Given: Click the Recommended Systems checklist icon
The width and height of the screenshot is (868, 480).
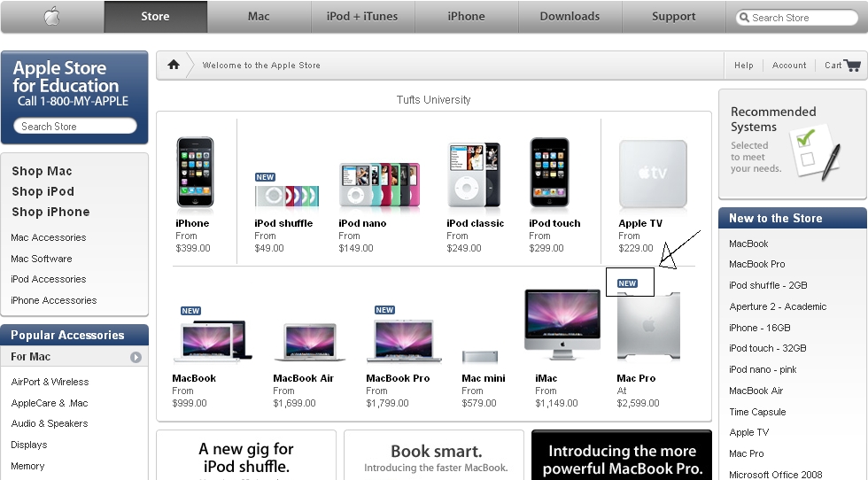Looking at the screenshot, I should tap(815, 152).
